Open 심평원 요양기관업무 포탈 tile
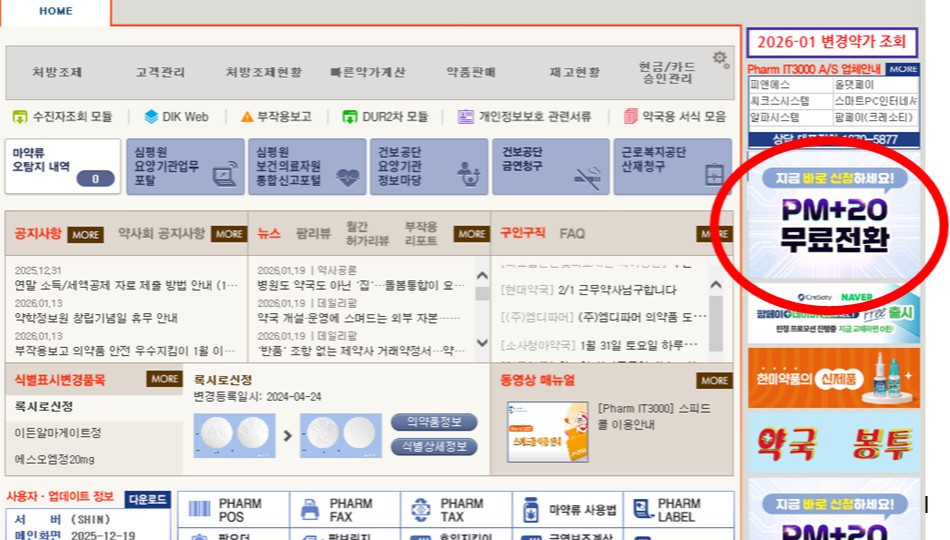The image size is (950, 540). (x=185, y=167)
